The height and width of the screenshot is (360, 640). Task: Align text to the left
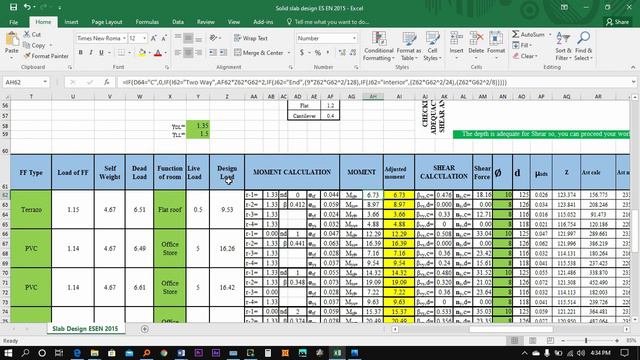[178, 53]
